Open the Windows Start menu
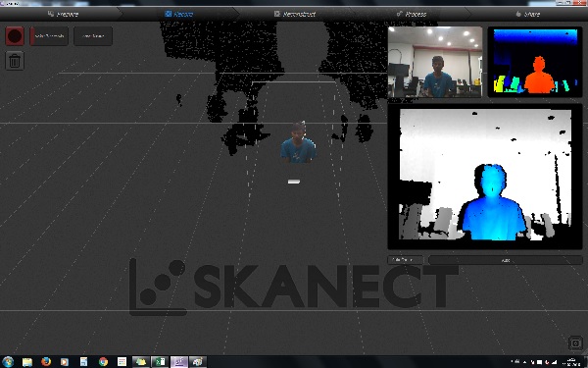588x368 pixels. click(8, 361)
